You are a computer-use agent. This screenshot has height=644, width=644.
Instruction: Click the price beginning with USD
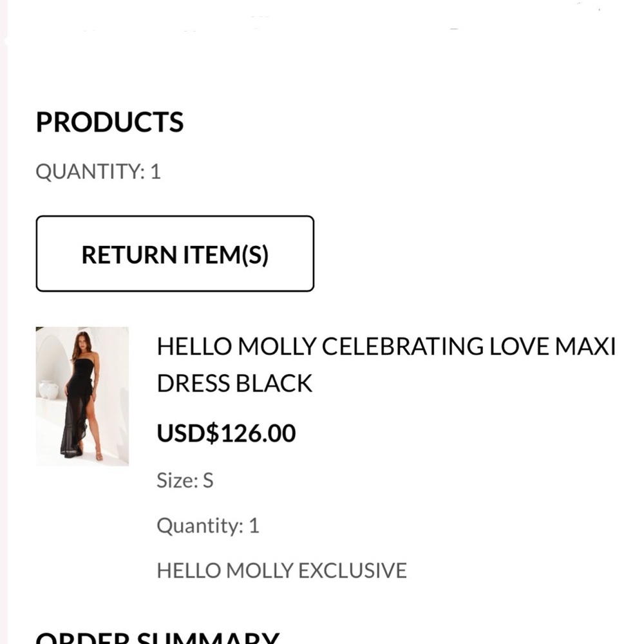pyautogui.click(x=225, y=432)
